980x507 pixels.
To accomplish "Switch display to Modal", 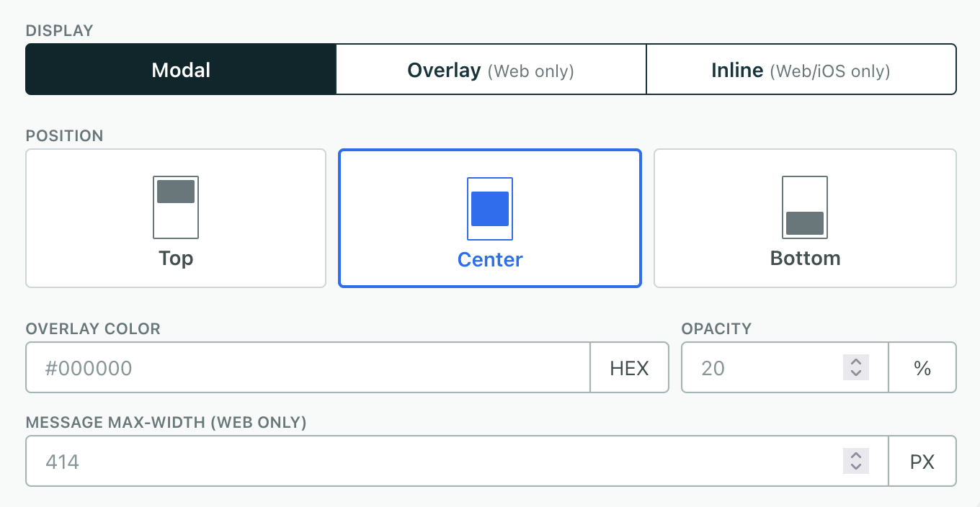I will pos(181,70).
